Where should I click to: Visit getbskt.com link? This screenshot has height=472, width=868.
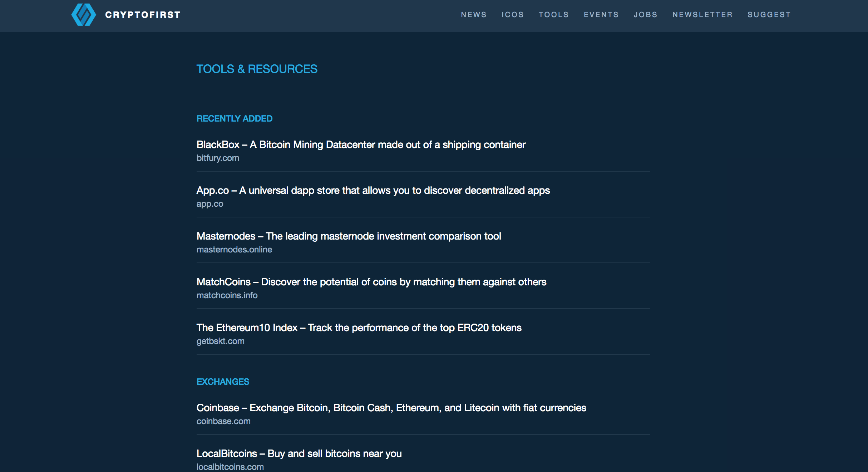click(220, 341)
